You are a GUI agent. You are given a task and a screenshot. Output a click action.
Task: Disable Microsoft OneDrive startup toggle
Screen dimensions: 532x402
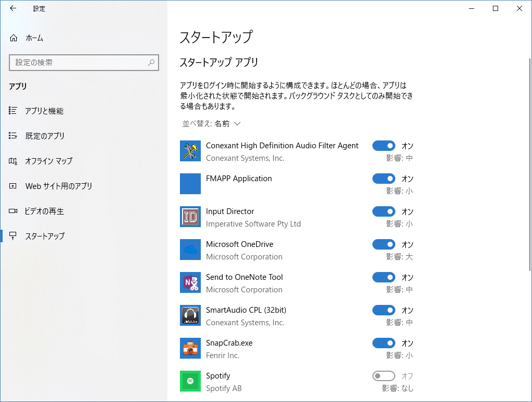pos(384,244)
